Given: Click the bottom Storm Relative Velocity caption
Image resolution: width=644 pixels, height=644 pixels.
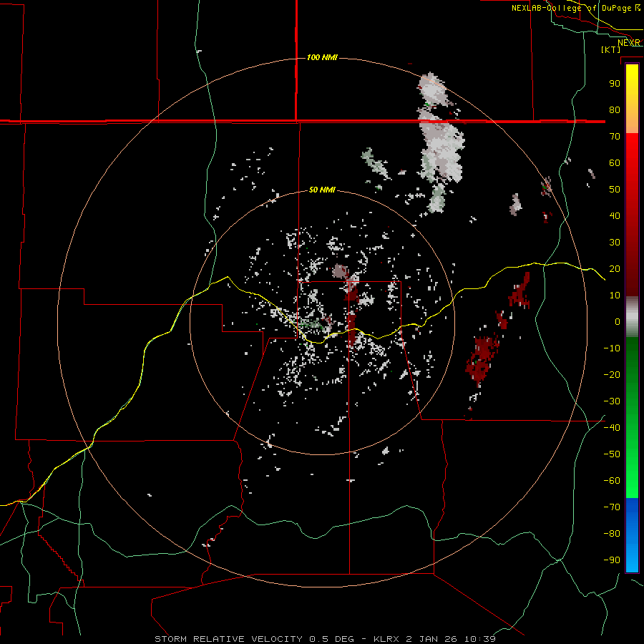Looking at the screenshot, I should click(x=326, y=639).
